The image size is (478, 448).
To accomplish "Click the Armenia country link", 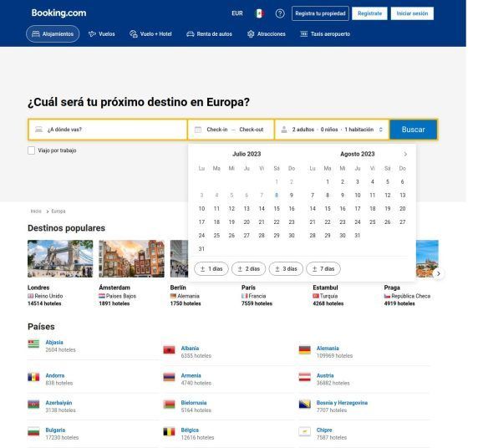I will point(191,375).
